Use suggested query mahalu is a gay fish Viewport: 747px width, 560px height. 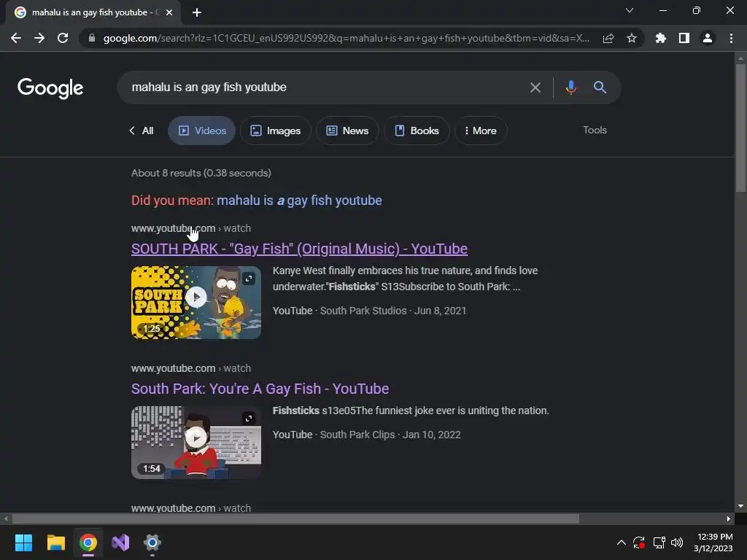tap(299, 201)
